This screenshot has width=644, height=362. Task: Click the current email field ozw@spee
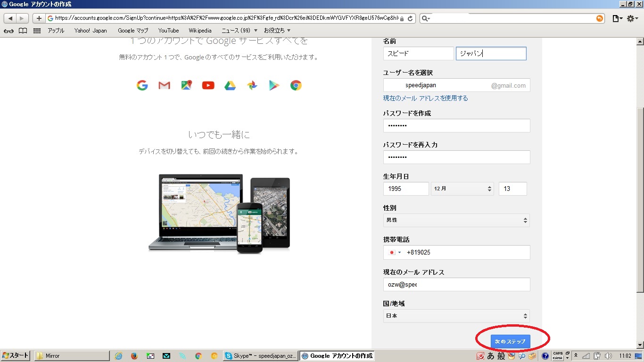point(456,285)
